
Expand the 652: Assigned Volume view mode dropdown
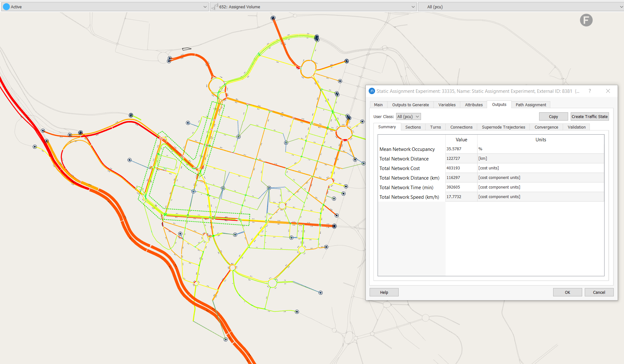pyautogui.click(x=413, y=7)
